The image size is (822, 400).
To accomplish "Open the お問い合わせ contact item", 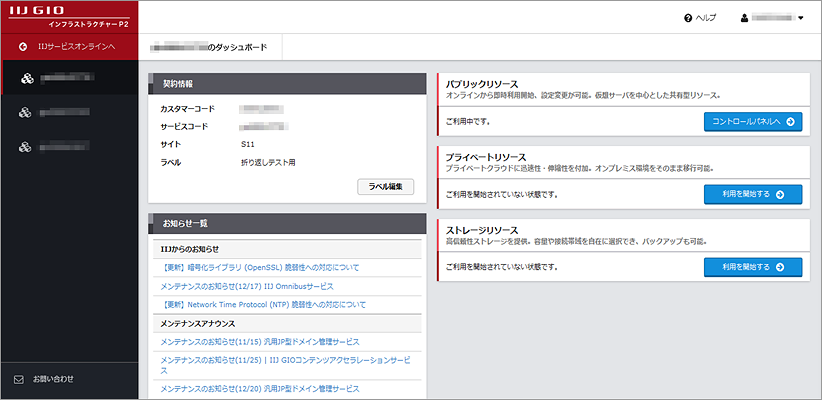I will coord(53,379).
